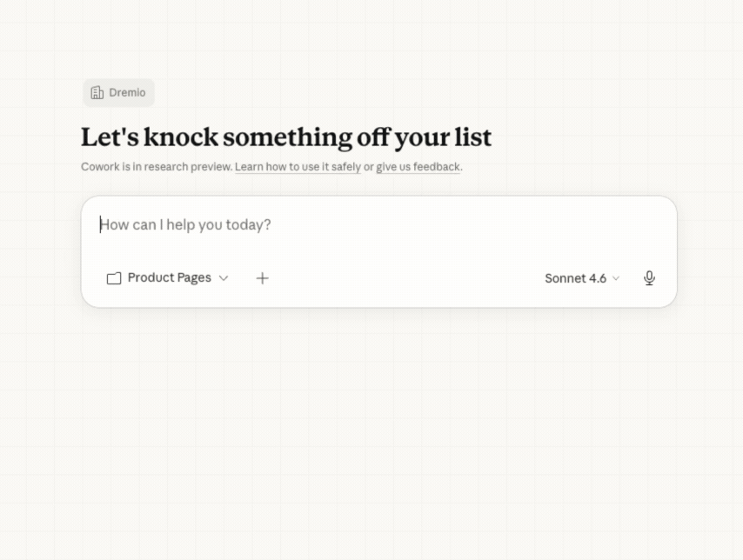Click the small chevron beside Sonnet 4.6

616,278
